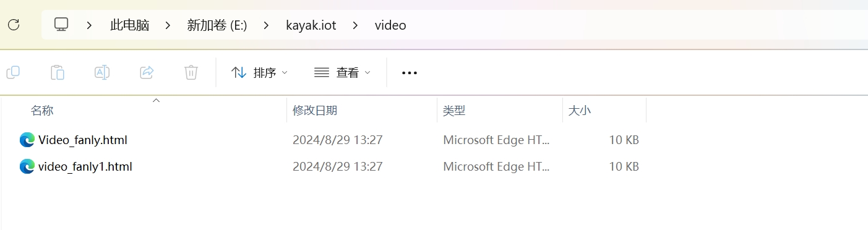Click the paste clipboard icon
Viewport: 868px width, 230px height.
[x=58, y=72]
